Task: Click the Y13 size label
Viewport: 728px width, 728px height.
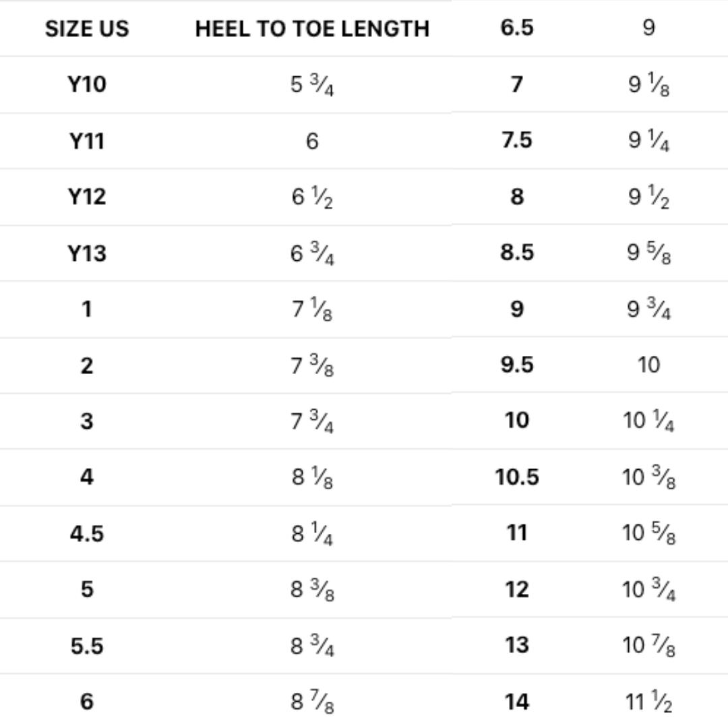Action: 87,253
